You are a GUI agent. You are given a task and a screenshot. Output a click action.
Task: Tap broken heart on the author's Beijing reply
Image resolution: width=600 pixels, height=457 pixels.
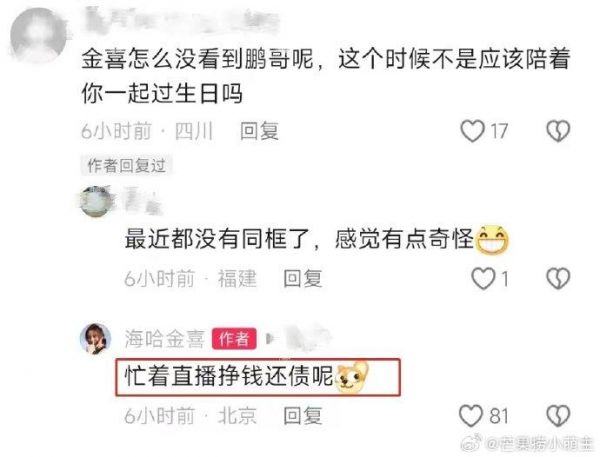[558, 416]
